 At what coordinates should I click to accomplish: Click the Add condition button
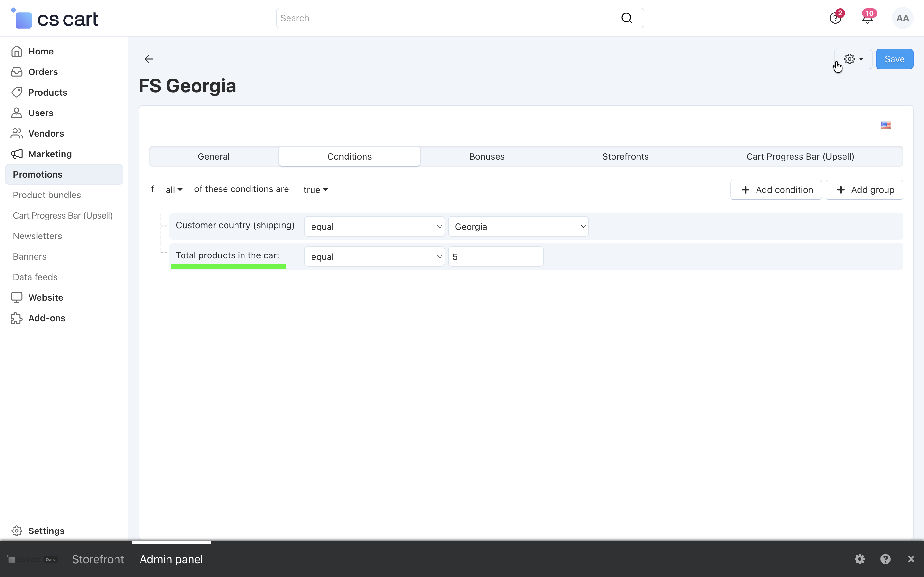coord(776,190)
